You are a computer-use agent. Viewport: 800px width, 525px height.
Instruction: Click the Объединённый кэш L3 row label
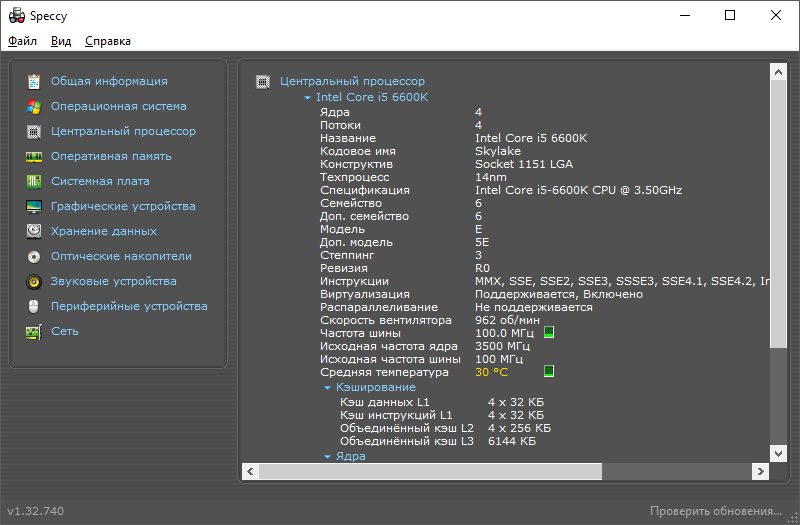407,441
